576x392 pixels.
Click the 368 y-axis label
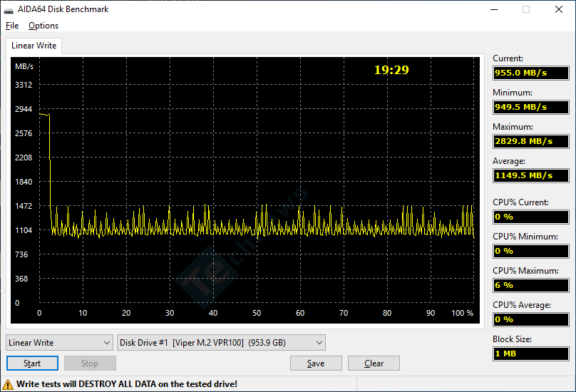21,279
